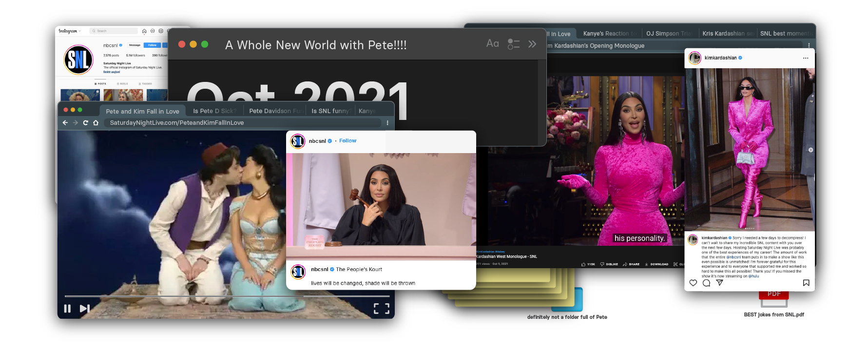Image resolution: width=868 pixels, height=353 pixels.
Task: Switch to the REELS tab on Instagram
Action: 122,84
